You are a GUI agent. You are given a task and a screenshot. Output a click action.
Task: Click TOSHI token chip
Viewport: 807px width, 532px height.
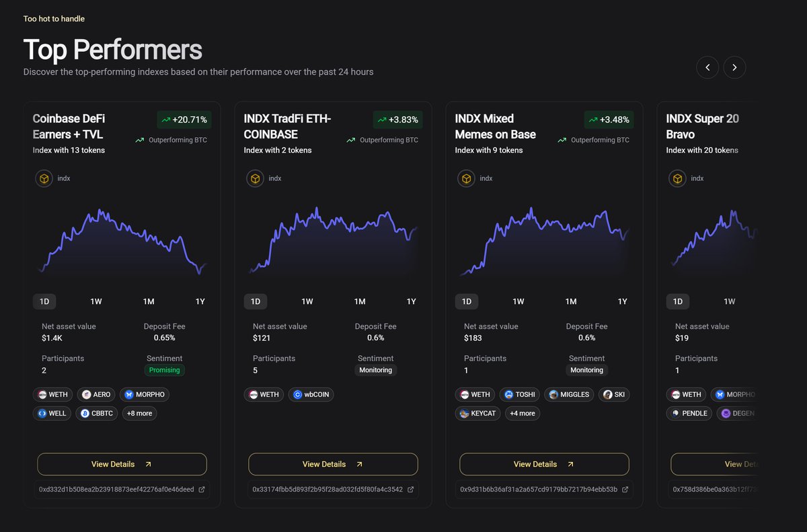coord(520,394)
